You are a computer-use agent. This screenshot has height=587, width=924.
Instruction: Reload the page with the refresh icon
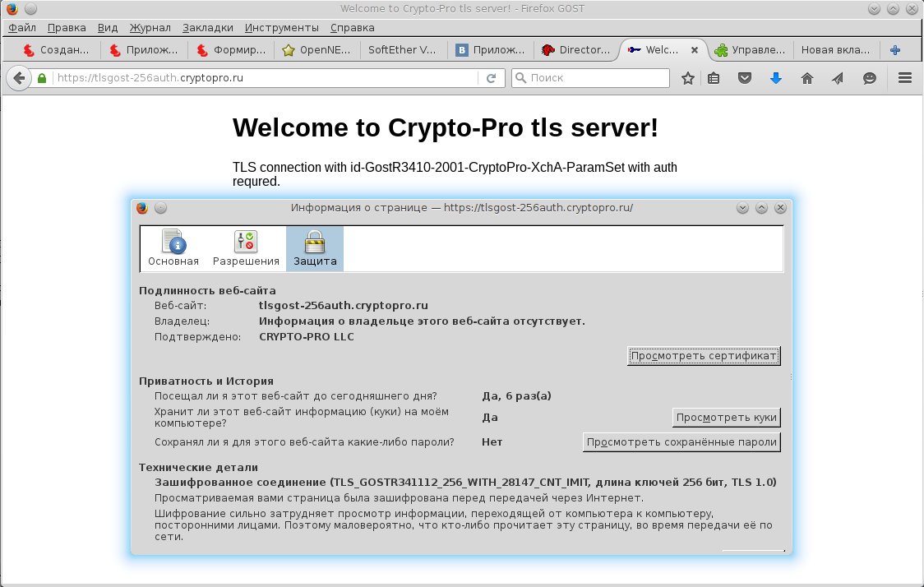[491, 78]
